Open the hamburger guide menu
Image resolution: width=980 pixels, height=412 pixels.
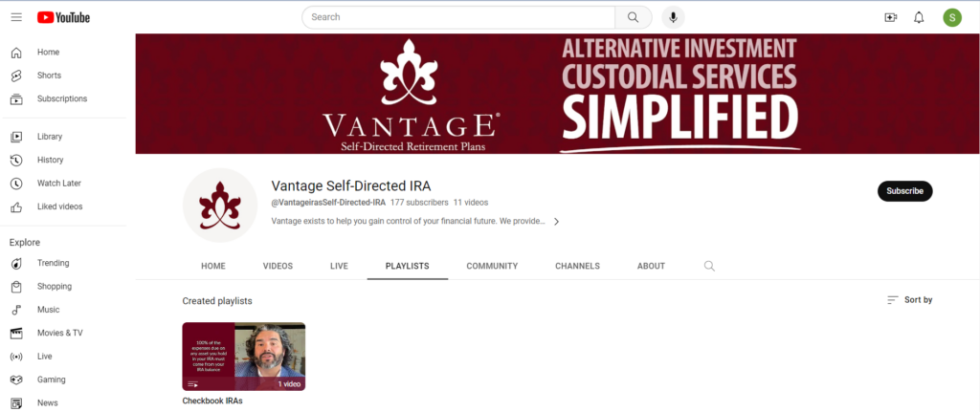click(16, 17)
